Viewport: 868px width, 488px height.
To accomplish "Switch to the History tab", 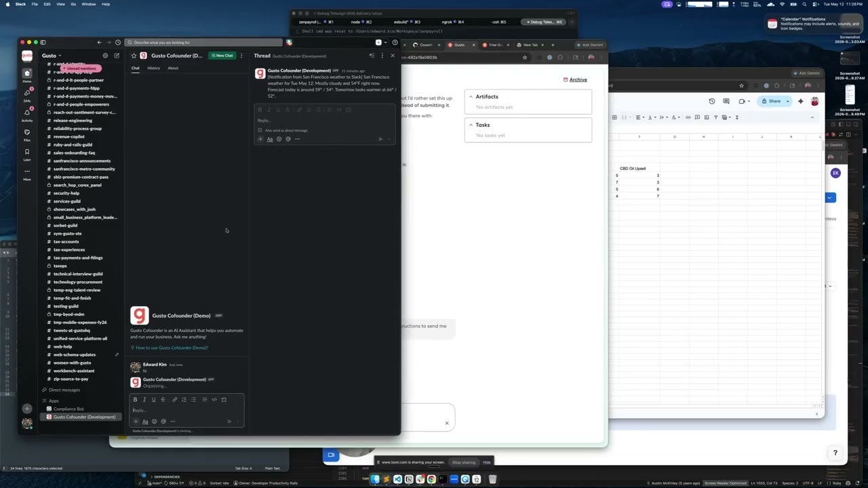I will (x=154, y=68).
